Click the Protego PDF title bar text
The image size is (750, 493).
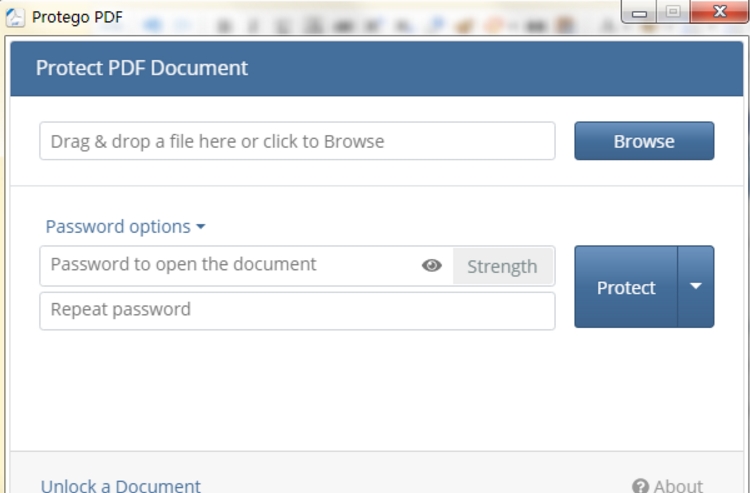coord(77,17)
